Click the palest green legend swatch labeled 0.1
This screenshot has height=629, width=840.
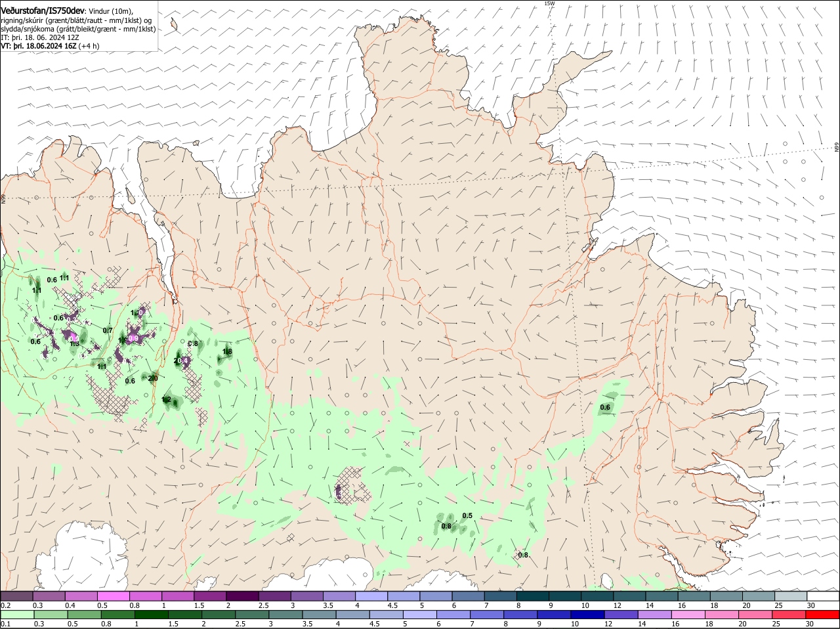(x=16, y=615)
